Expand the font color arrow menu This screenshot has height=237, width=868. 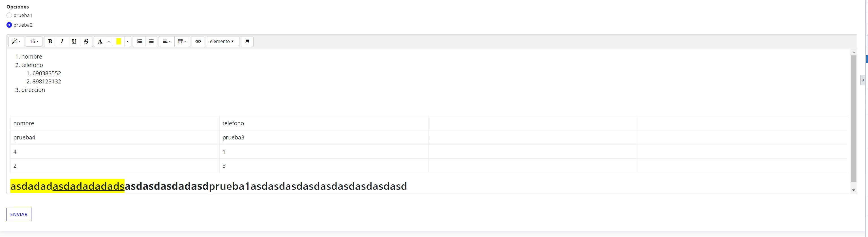click(x=109, y=41)
